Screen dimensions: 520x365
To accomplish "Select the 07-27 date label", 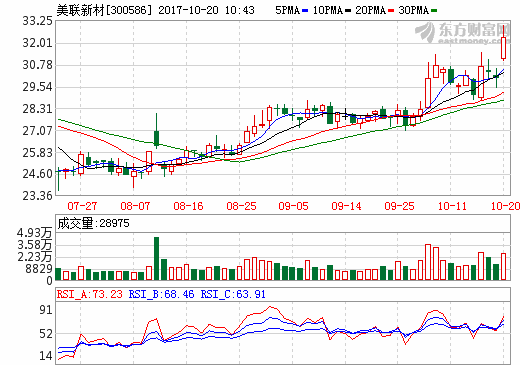I will point(82,206).
